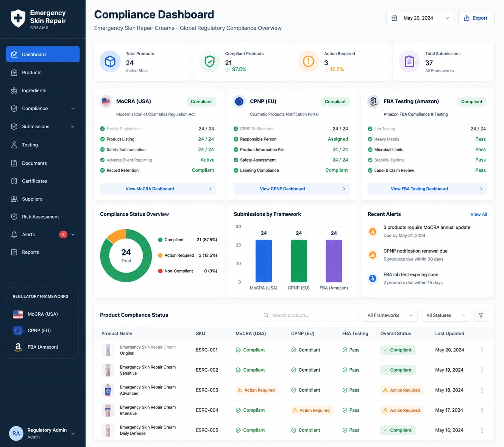Click View MoCRA Dashboard button

point(158,189)
